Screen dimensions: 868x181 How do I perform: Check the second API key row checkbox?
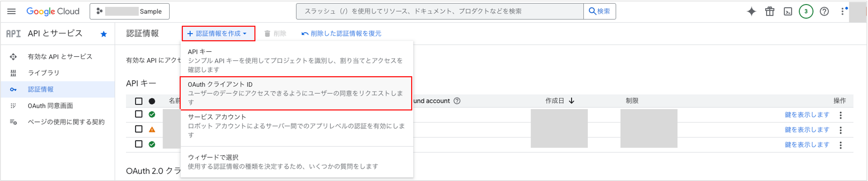tap(138, 129)
